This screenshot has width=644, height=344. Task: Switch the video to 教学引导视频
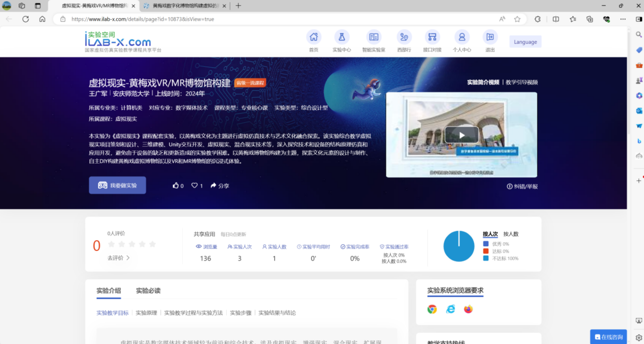point(522,82)
